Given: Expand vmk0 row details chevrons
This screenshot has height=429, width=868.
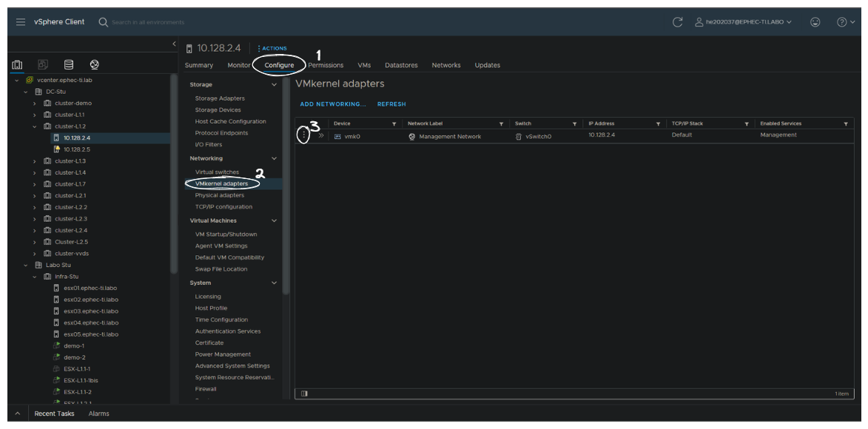Looking at the screenshot, I should [321, 135].
